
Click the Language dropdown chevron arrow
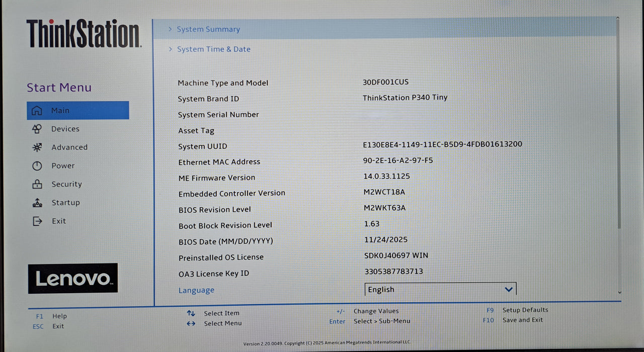coord(509,290)
